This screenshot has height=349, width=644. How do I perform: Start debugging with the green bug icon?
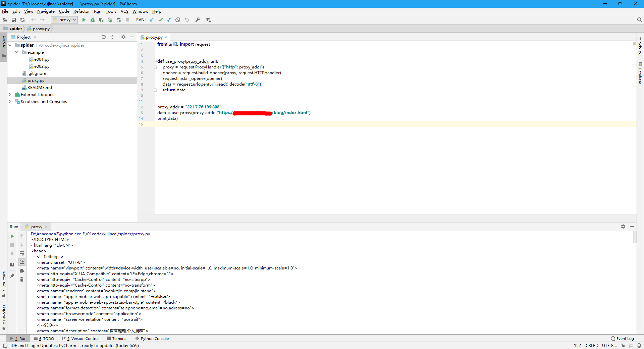(x=93, y=20)
